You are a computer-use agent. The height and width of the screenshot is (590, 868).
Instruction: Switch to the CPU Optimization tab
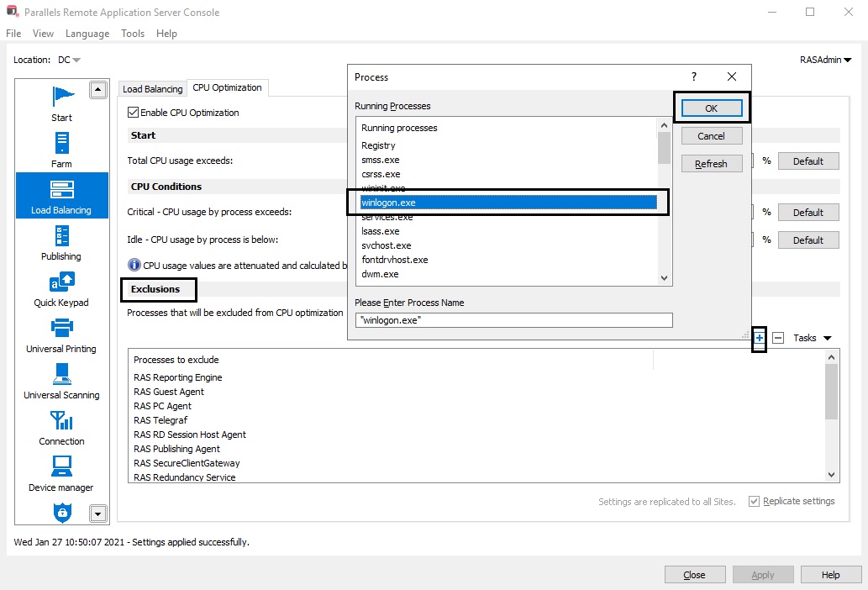click(x=227, y=87)
